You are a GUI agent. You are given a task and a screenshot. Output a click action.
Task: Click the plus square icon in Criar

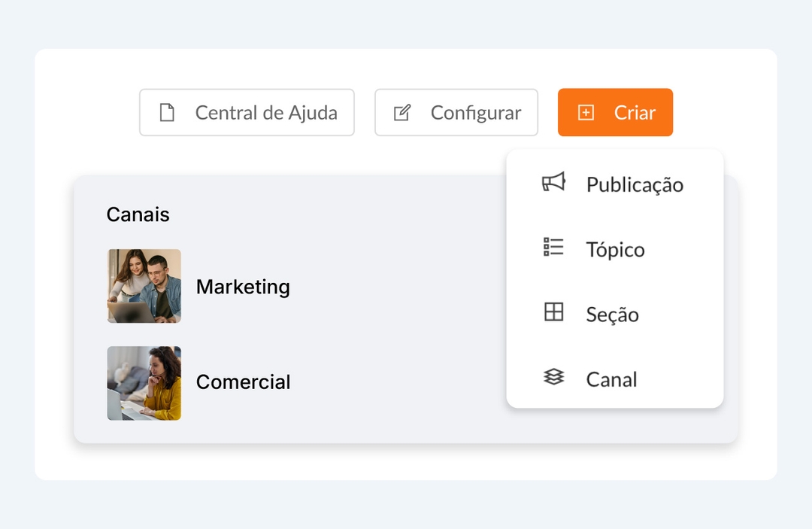point(586,112)
